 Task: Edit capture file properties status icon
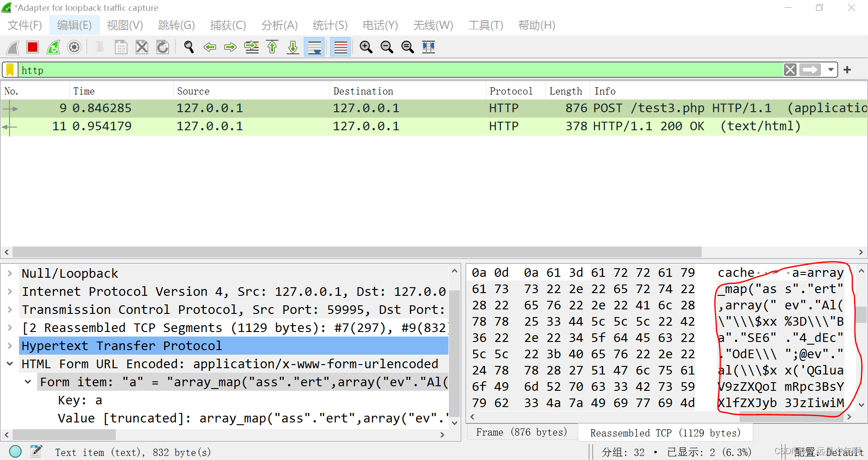tap(36, 451)
